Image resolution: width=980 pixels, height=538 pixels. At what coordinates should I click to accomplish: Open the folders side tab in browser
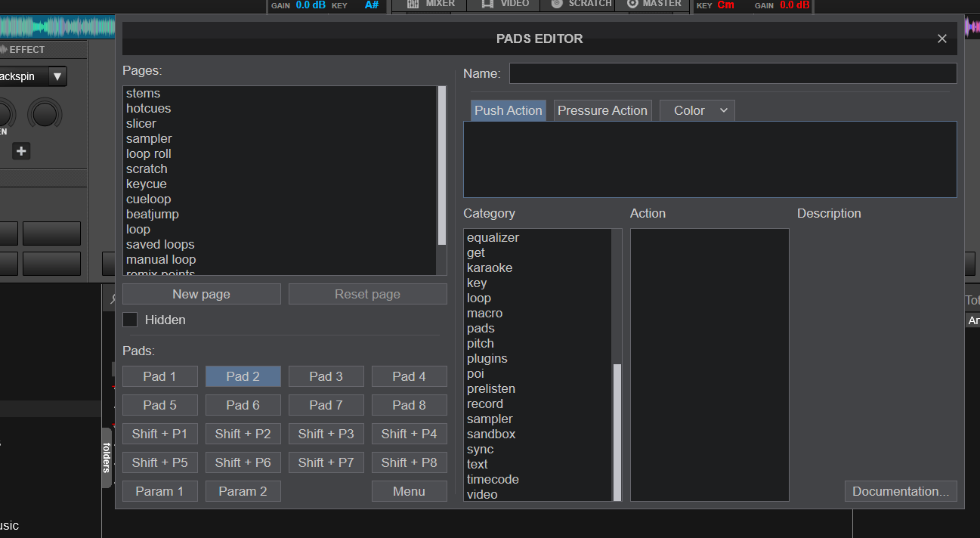coord(107,458)
